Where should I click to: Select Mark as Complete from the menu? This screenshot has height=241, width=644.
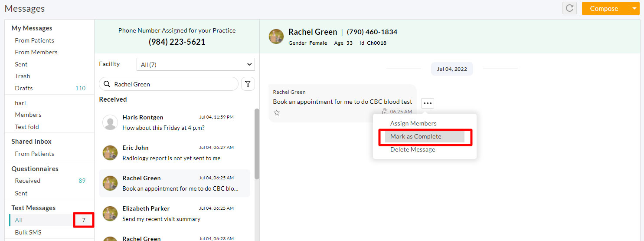click(x=415, y=136)
